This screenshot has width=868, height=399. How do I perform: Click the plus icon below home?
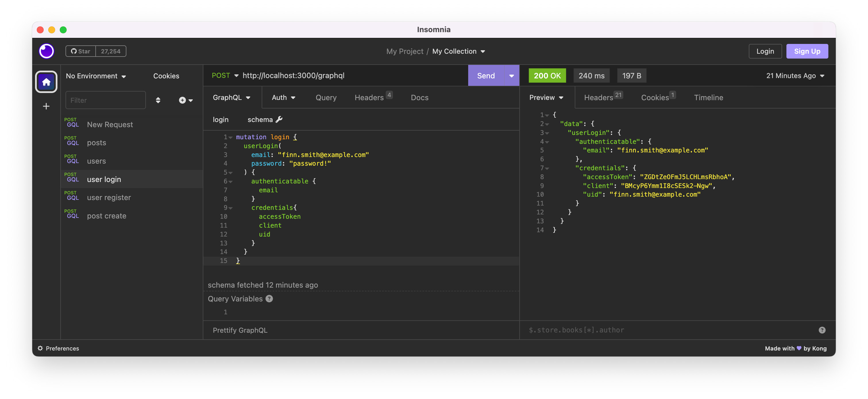click(46, 106)
